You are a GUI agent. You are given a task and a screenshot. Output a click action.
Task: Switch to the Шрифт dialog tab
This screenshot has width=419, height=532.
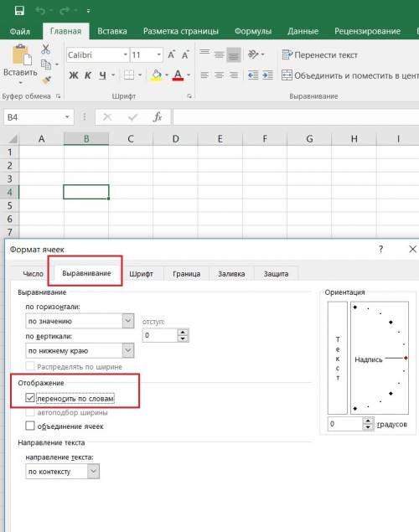(x=141, y=274)
